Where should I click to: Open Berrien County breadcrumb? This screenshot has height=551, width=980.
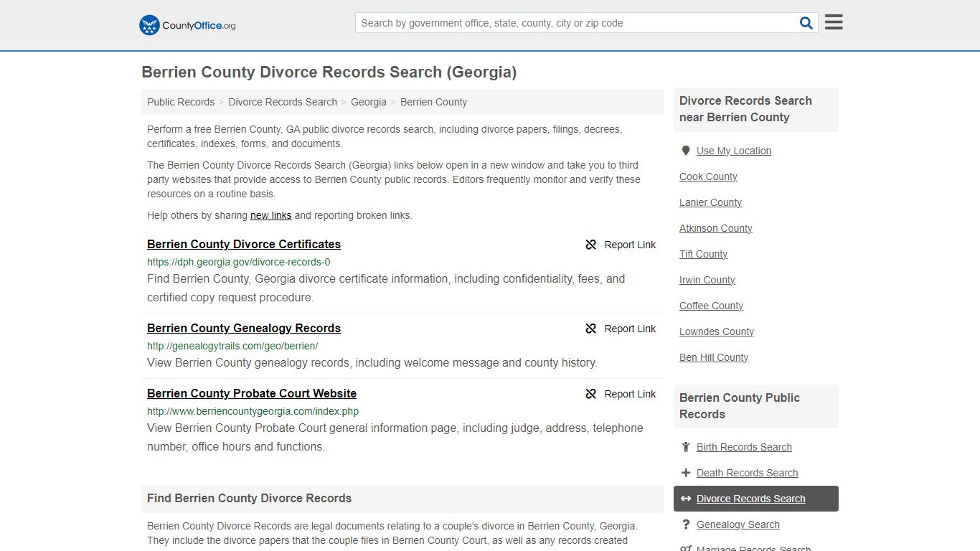click(x=433, y=102)
